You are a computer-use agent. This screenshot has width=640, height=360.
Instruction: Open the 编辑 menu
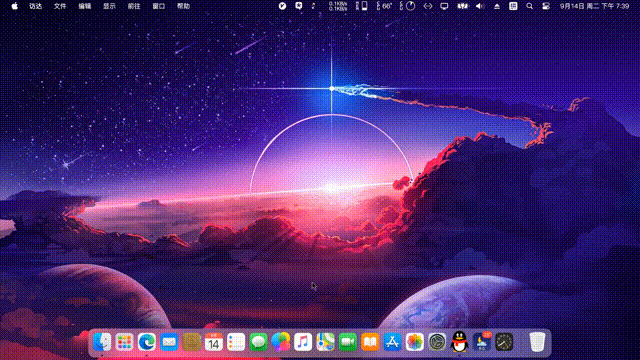click(x=84, y=6)
